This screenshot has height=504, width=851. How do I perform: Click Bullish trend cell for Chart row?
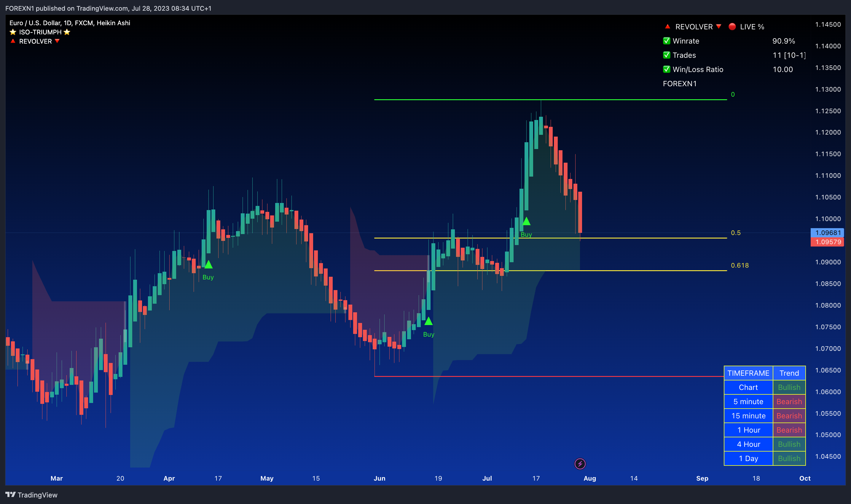point(789,387)
